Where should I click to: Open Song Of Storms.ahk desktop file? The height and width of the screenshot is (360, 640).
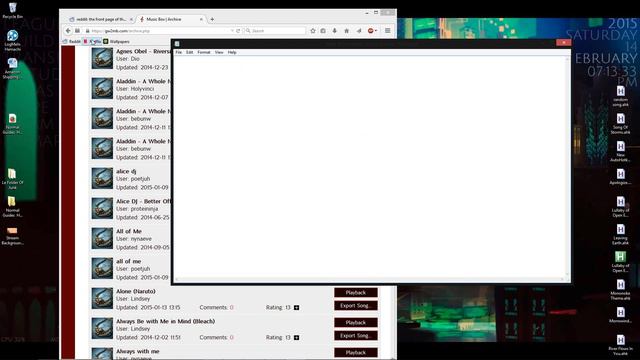(x=620, y=124)
